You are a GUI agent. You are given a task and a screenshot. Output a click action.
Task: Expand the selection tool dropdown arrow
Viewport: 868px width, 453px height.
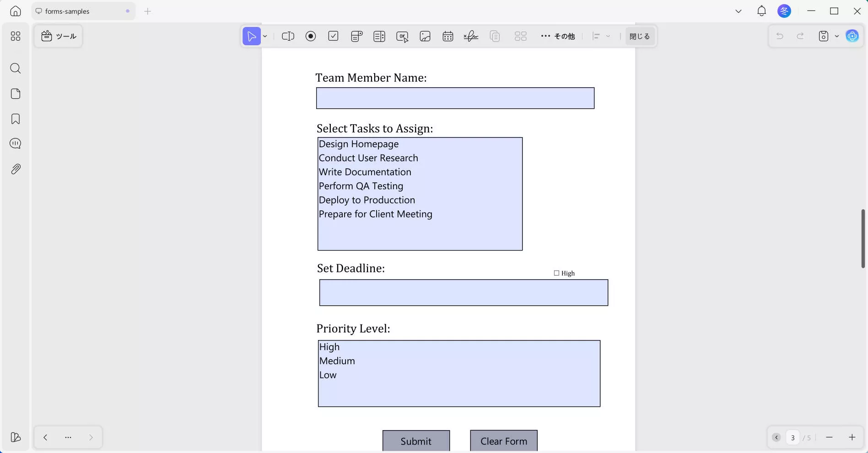click(265, 36)
